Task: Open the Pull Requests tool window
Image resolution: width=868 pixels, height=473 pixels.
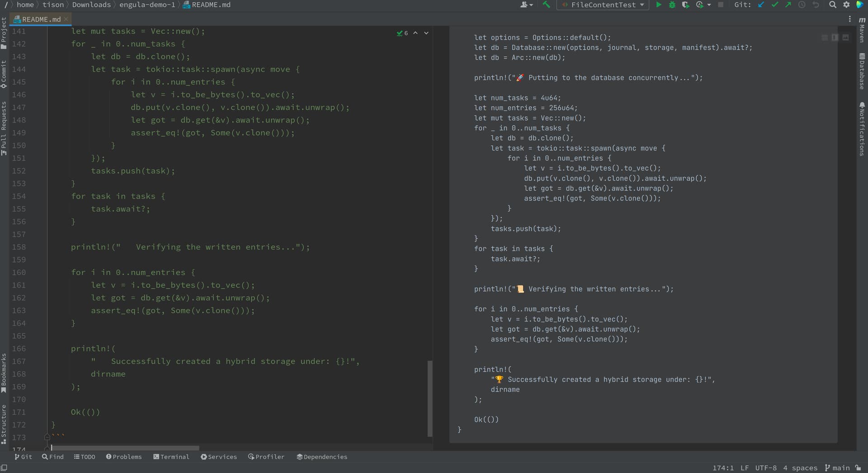Action: [4, 128]
